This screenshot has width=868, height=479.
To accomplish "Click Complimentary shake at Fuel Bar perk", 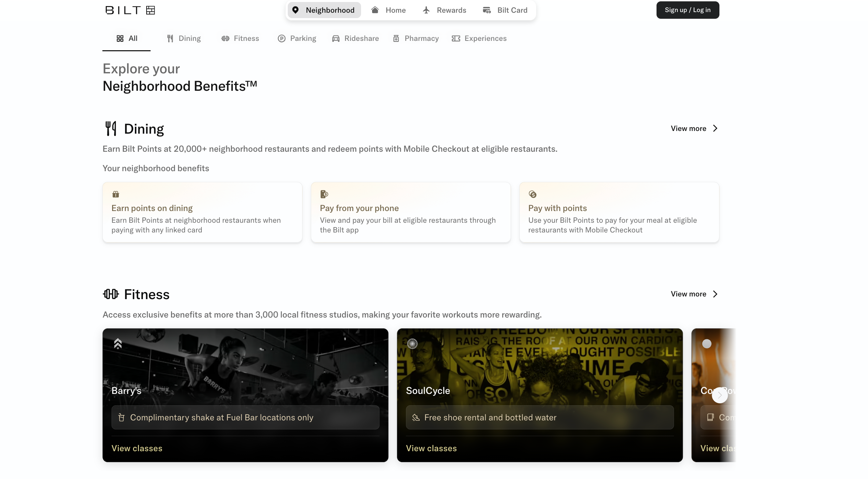I will [245, 418].
